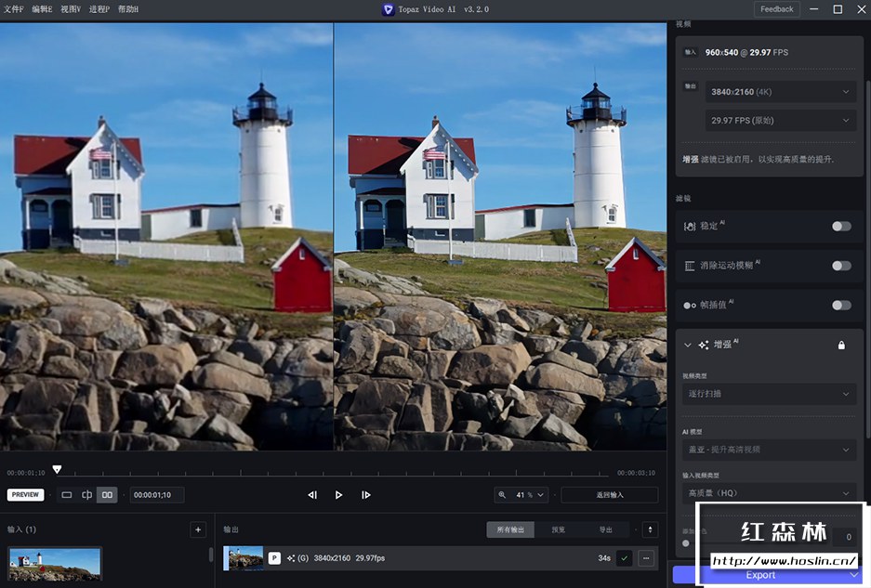Enable the 稳定 AI stabilization toggle
Image resolution: width=871 pixels, height=588 pixels.
pos(840,226)
